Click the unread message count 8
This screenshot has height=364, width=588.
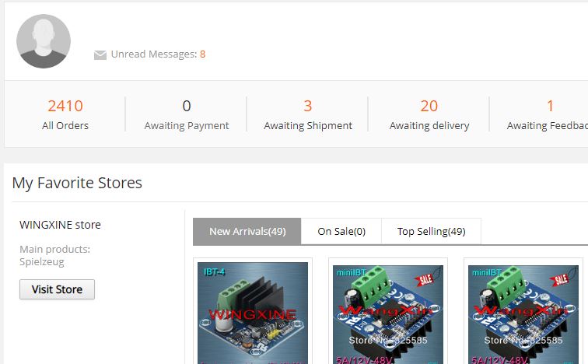(x=202, y=54)
